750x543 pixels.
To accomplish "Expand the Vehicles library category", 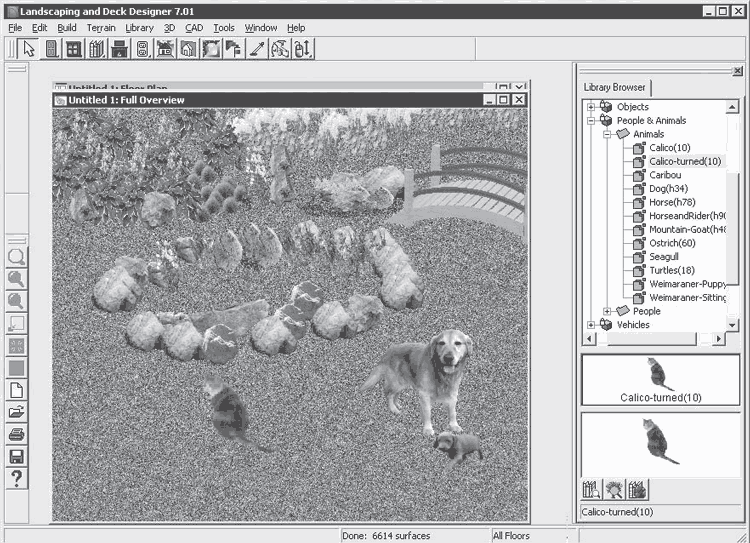I will pyautogui.click(x=591, y=325).
